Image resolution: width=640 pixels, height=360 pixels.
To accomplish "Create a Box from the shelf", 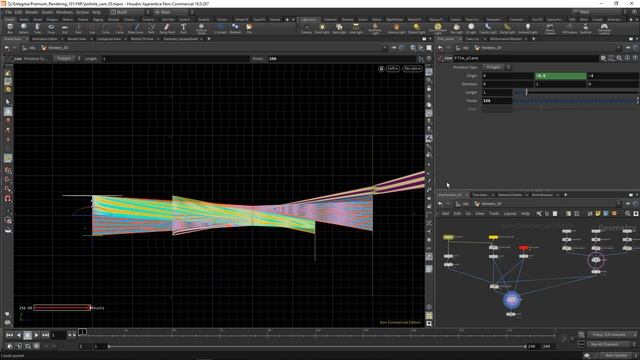I will point(10,28).
